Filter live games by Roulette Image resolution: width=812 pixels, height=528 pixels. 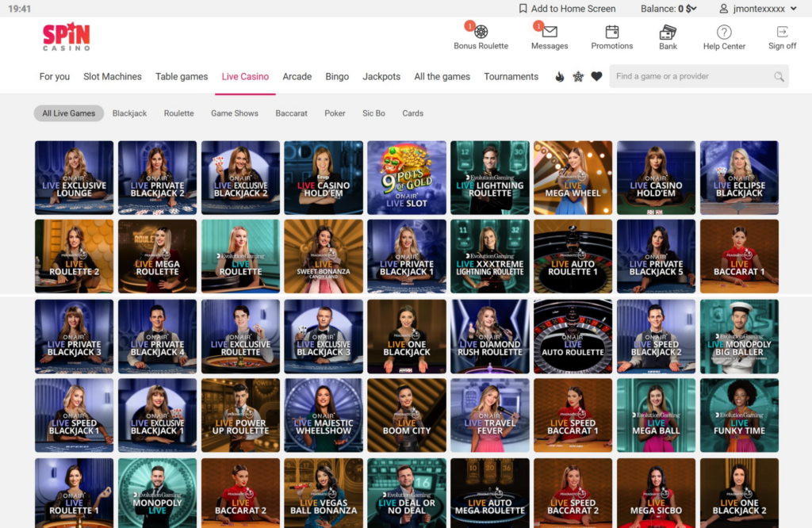tap(178, 113)
